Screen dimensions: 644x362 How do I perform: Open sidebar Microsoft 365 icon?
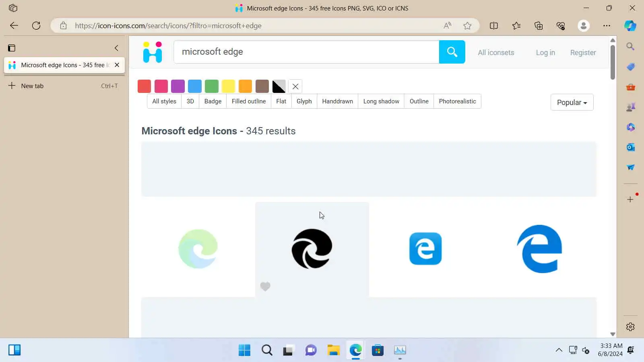point(630,127)
